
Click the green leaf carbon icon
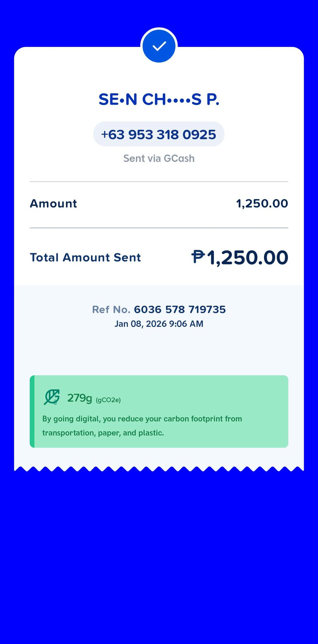tap(52, 397)
